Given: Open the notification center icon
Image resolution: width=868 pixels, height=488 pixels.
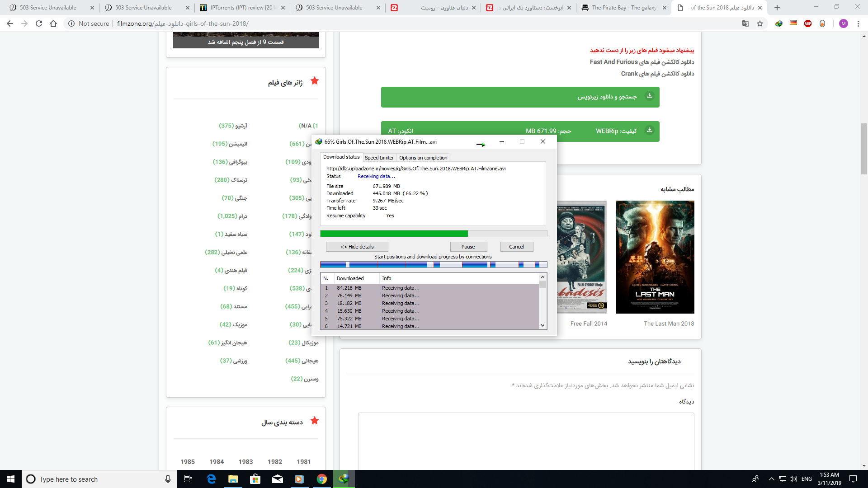Looking at the screenshot, I should tap(853, 479).
